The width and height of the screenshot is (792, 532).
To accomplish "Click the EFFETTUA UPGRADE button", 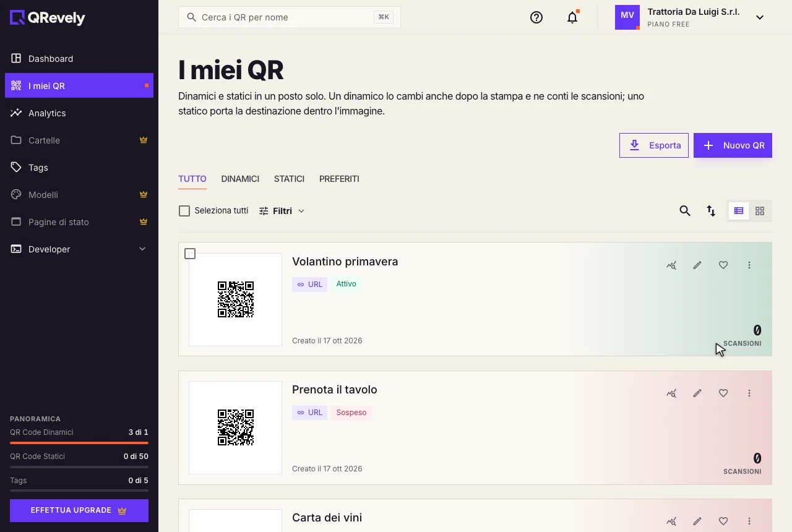I will point(79,511).
